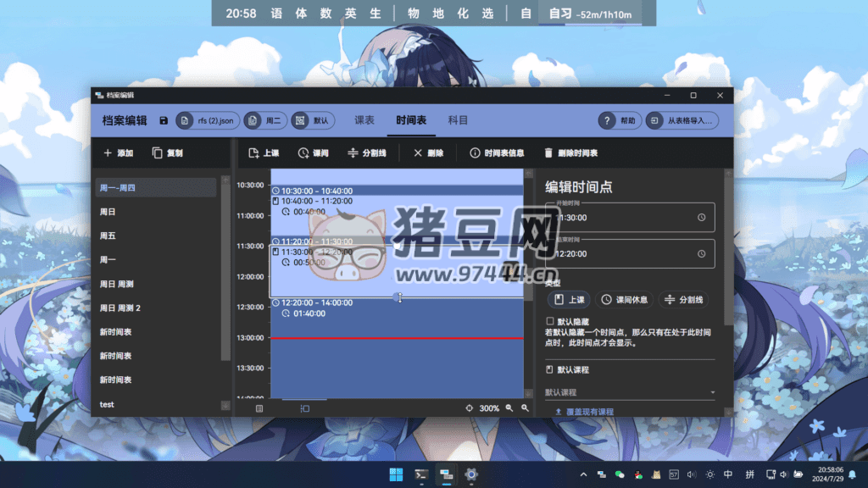Click the clock icon in 开始时间 field
The width and height of the screenshot is (868, 488).
(701, 218)
